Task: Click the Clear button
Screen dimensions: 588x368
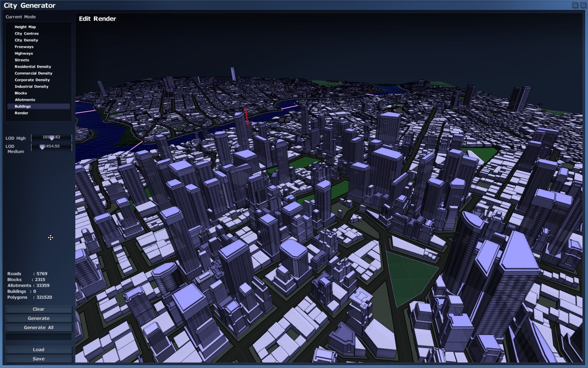Action: 39,309
